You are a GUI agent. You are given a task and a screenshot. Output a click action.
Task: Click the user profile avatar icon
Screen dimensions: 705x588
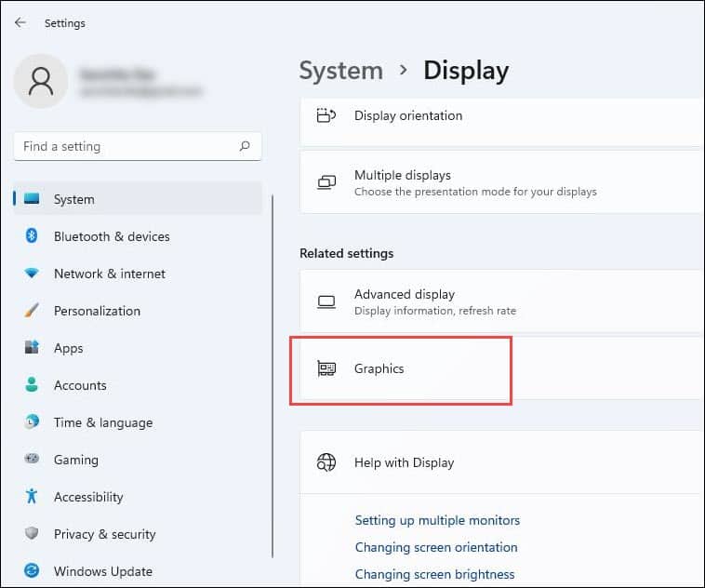(40, 81)
